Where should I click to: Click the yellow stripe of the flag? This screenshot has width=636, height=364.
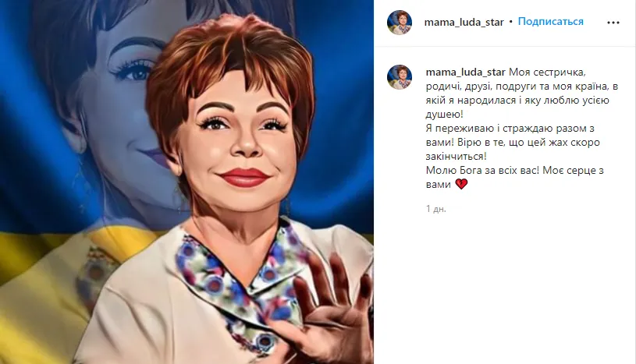[41, 284]
